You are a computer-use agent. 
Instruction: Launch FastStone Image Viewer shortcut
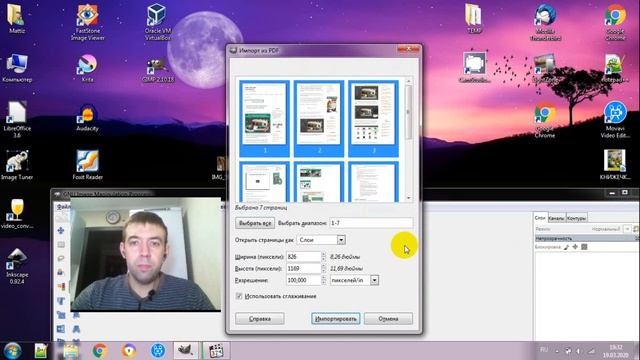coord(87,22)
